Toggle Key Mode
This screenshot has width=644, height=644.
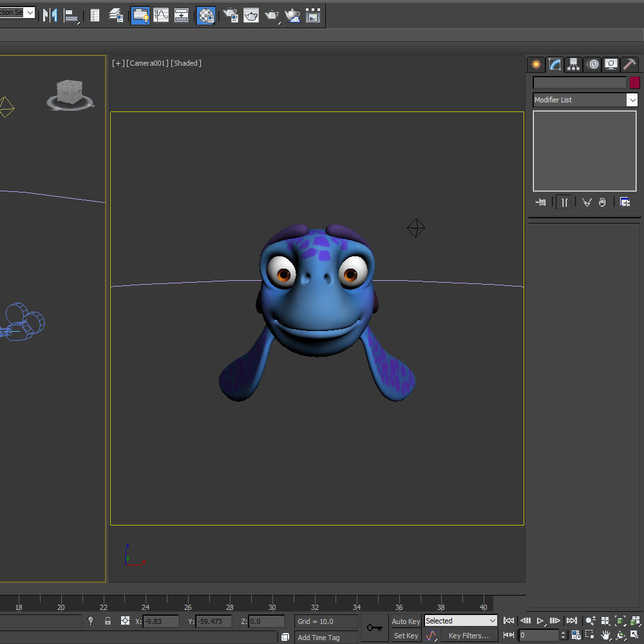tap(509, 635)
